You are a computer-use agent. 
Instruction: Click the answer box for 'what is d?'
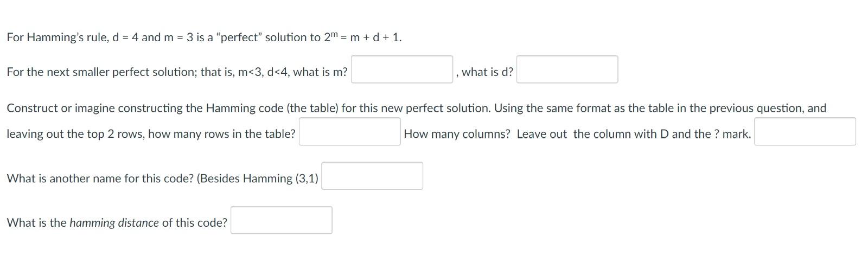[567, 69]
